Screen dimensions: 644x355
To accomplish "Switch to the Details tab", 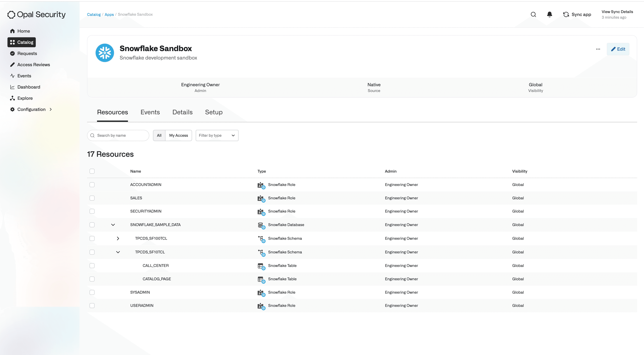I will 183,112.
